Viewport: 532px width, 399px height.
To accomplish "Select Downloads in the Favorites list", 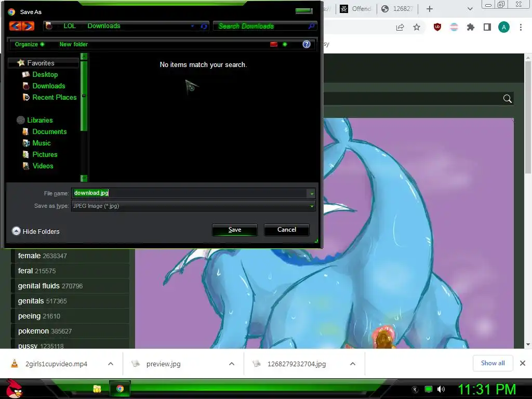I will pyautogui.click(x=48, y=86).
